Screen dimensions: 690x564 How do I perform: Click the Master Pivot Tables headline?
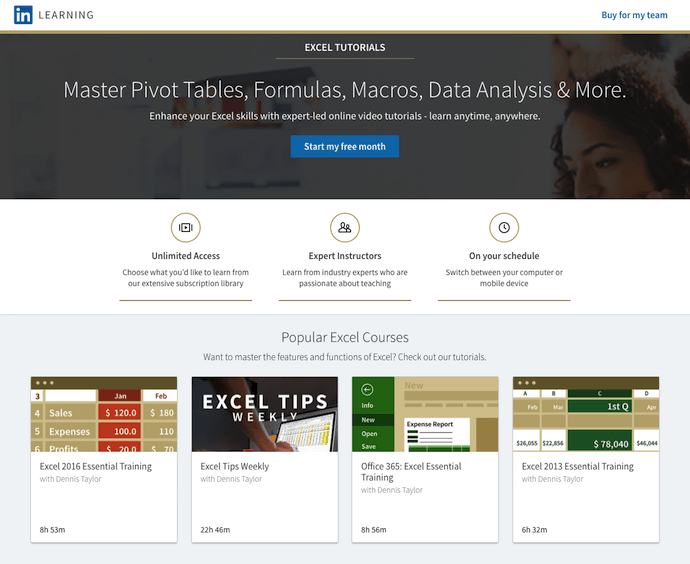[345, 90]
